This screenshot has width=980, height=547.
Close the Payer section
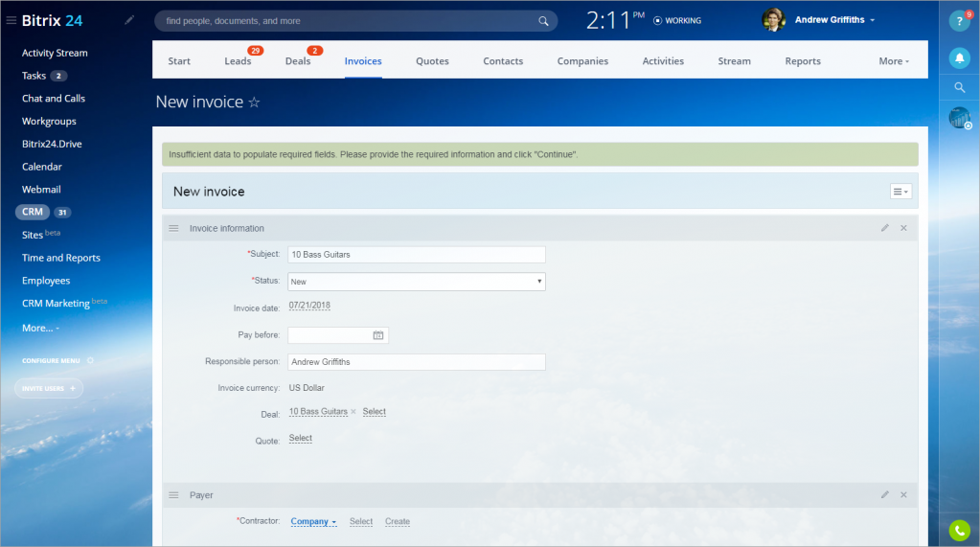(x=903, y=495)
